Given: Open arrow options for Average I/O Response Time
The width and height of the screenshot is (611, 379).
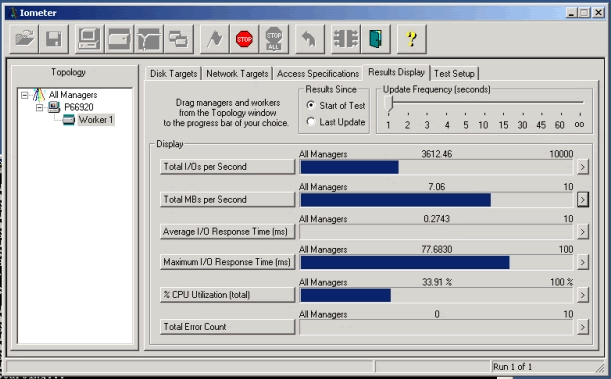Looking at the screenshot, I should pyautogui.click(x=583, y=232).
